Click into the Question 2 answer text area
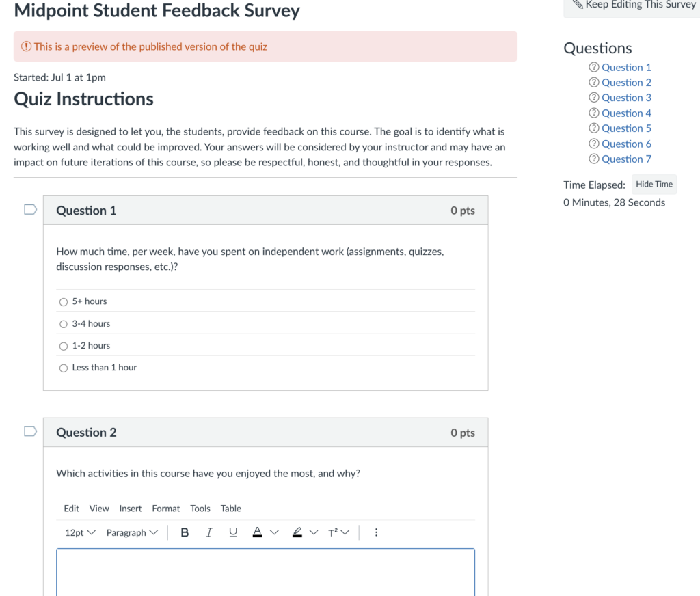The height and width of the screenshot is (596, 700). coord(266,572)
